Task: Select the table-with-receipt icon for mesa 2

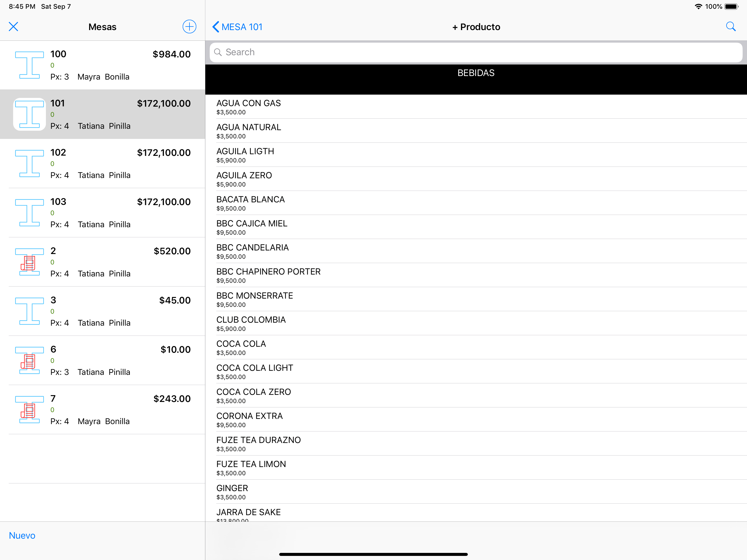Action: click(29, 262)
